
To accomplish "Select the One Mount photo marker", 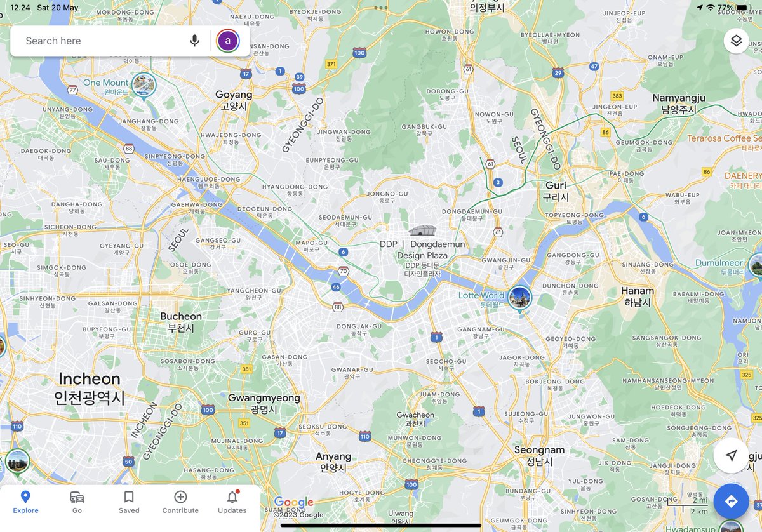I will 144,84.
